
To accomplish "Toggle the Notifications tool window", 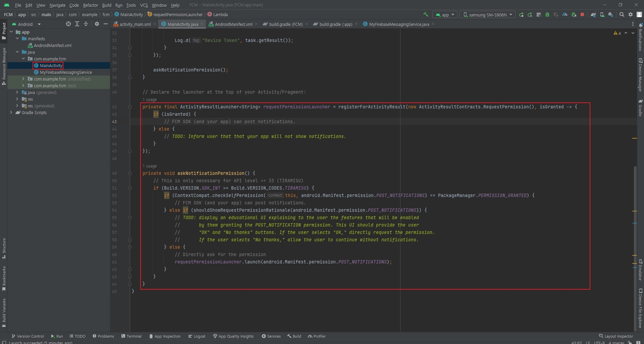I will click(x=640, y=37).
